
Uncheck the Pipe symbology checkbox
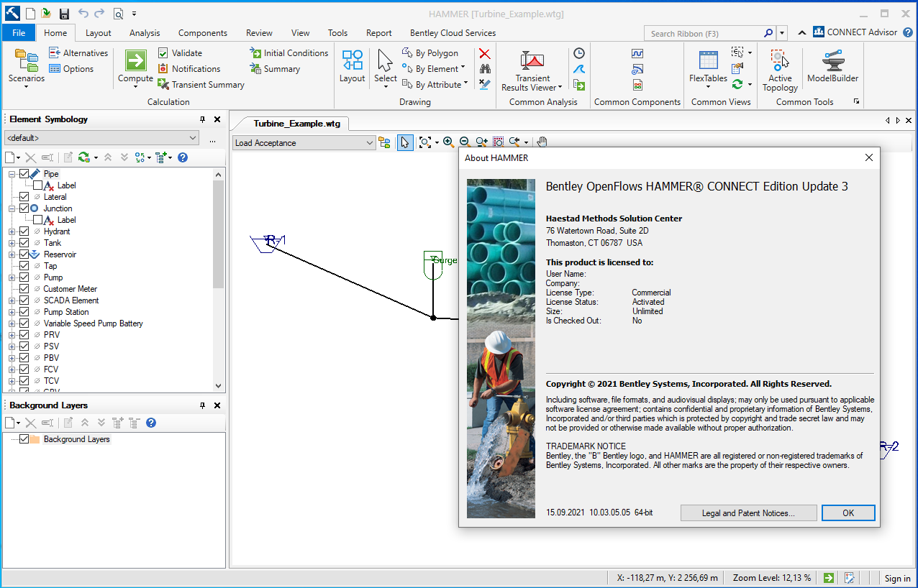24,174
